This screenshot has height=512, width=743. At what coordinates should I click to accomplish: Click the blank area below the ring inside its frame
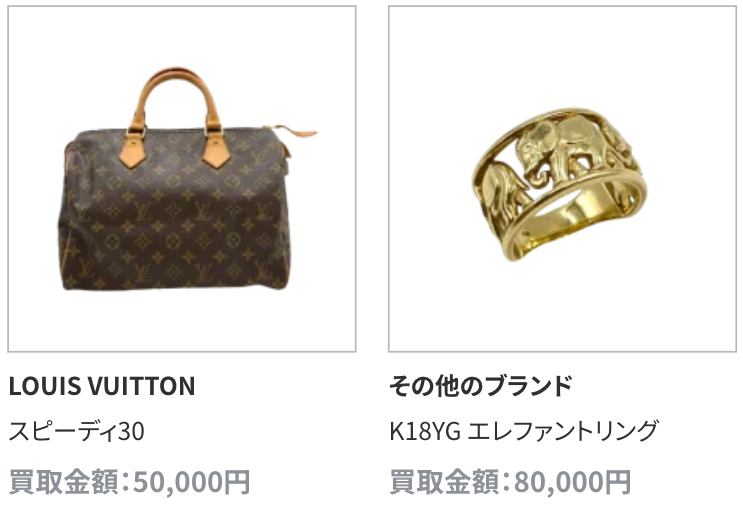tap(562, 308)
